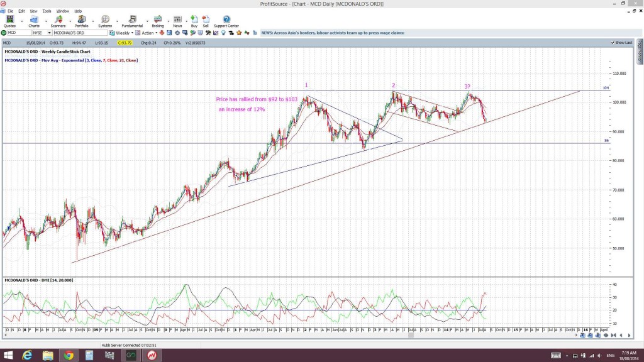Expand the Scanners toolbar dropdown arrow
This screenshot has height=362, width=644.
[x=70, y=21]
